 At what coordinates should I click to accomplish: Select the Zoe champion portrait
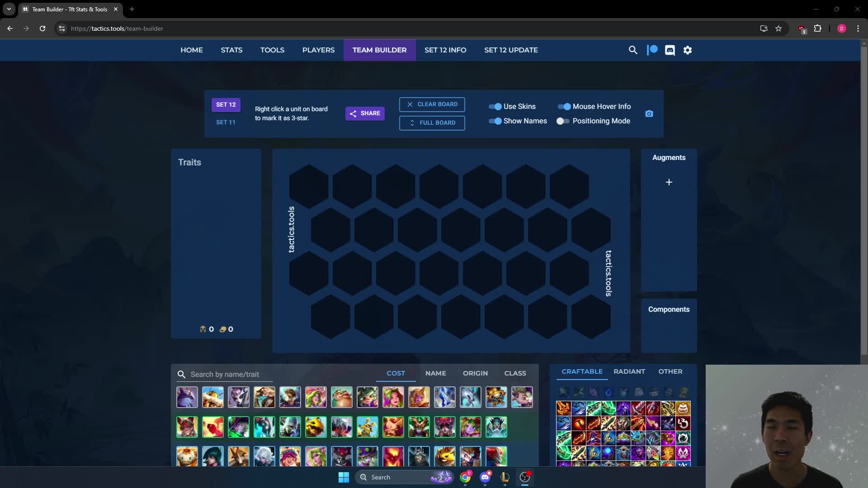coord(522,397)
